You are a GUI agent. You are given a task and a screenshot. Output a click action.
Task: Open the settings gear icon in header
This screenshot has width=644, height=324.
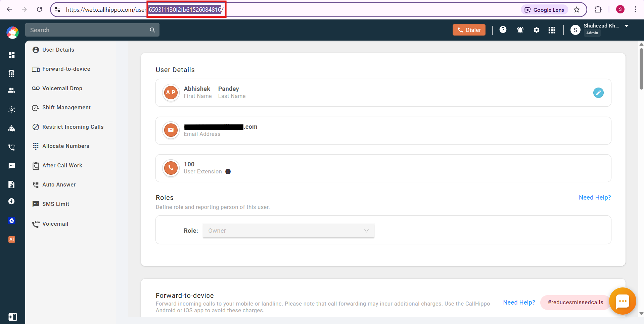pyautogui.click(x=537, y=30)
